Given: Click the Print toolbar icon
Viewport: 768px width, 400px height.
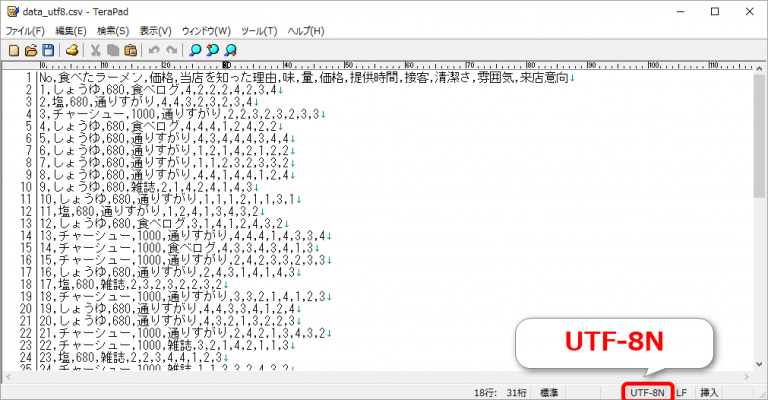Looking at the screenshot, I should tap(73, 50).
